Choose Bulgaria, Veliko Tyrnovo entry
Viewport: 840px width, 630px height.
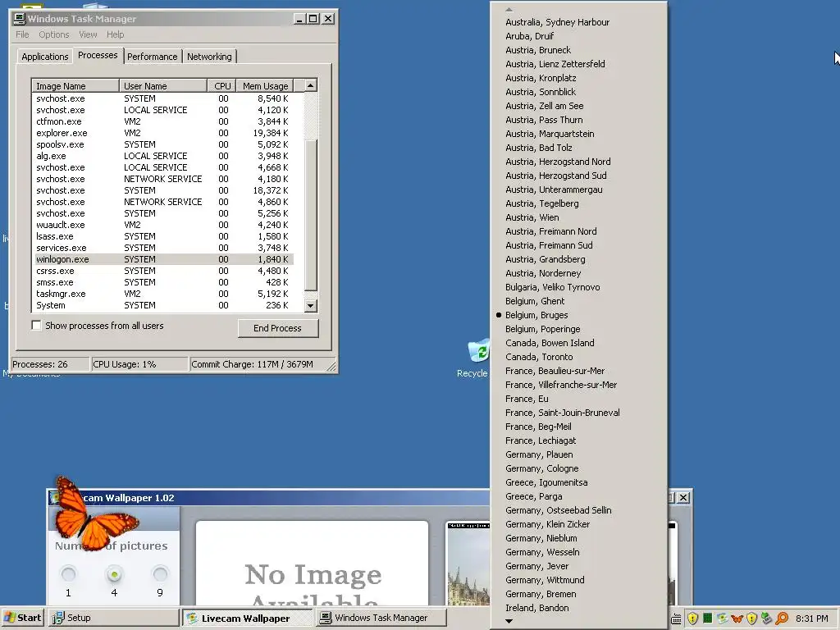point(578,287)
